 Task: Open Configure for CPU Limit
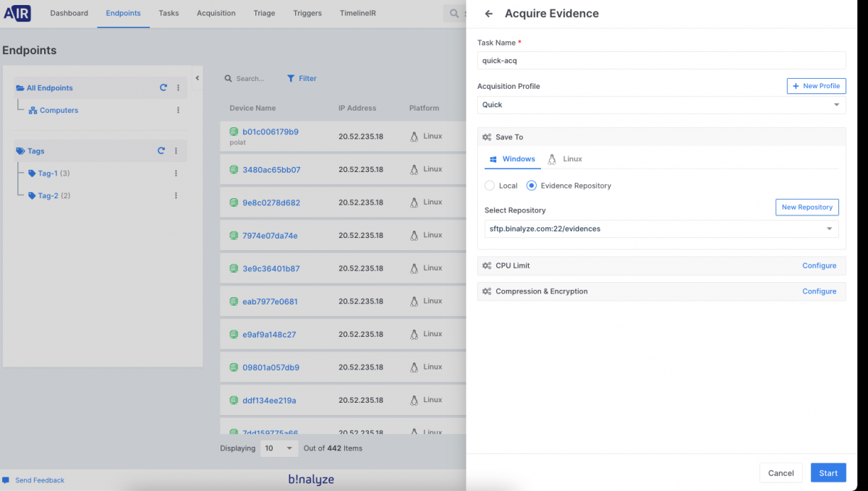click(x=819, y=265)
